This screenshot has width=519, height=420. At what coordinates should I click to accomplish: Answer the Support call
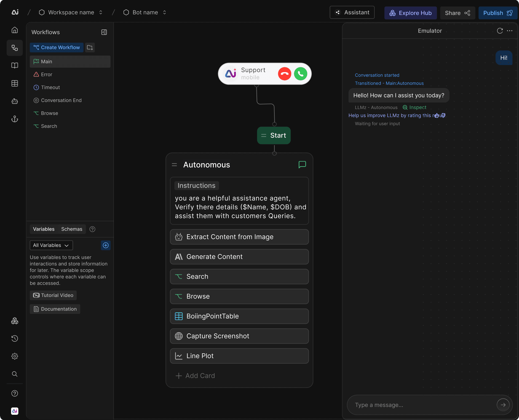tap(301, 74)
